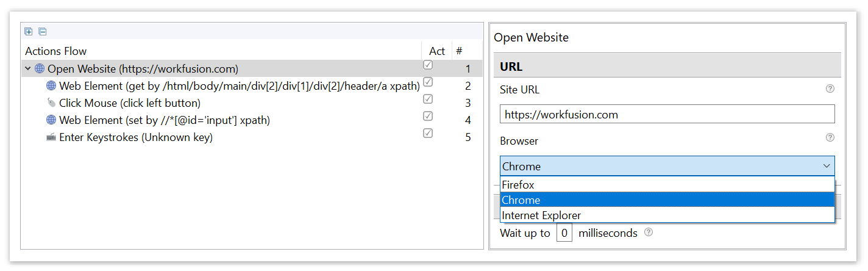
Task: Collapse the Open Website tree node
Action: [28, 68]
